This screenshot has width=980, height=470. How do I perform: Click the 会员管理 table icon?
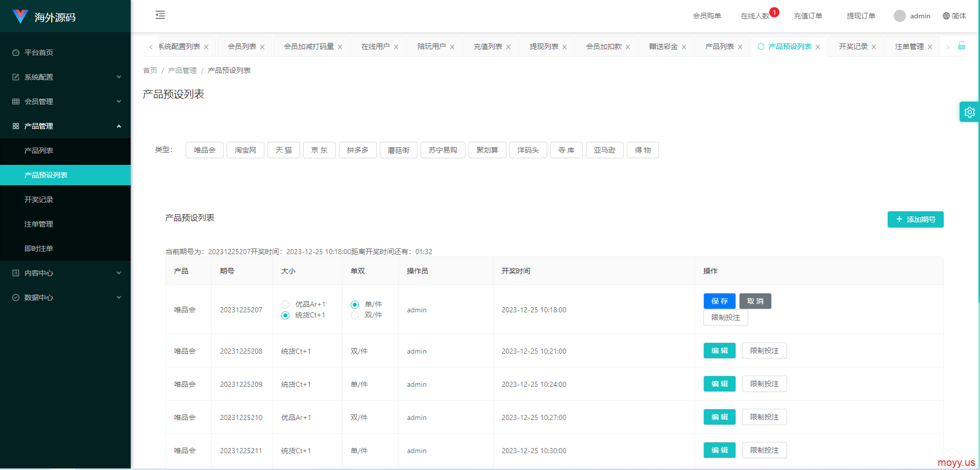point(16,102)
